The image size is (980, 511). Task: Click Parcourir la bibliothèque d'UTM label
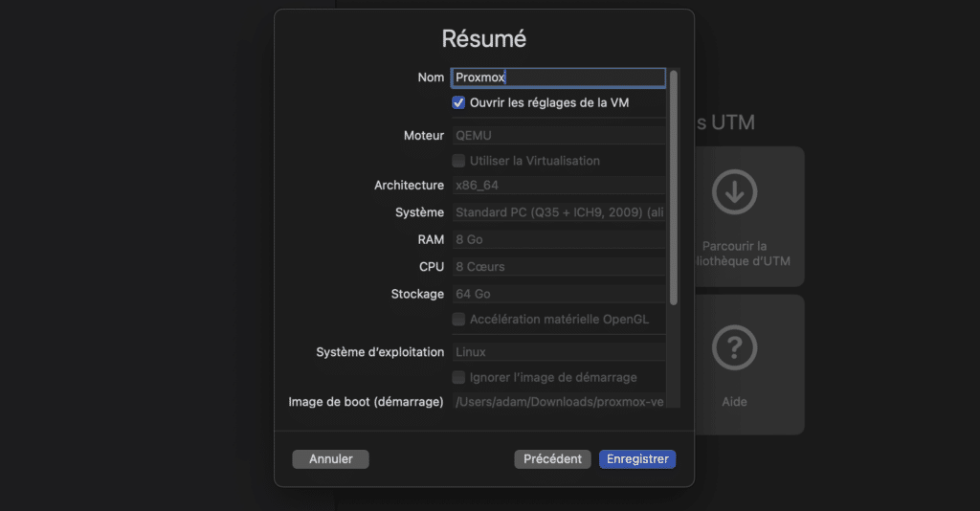click(x=743, y=254)
